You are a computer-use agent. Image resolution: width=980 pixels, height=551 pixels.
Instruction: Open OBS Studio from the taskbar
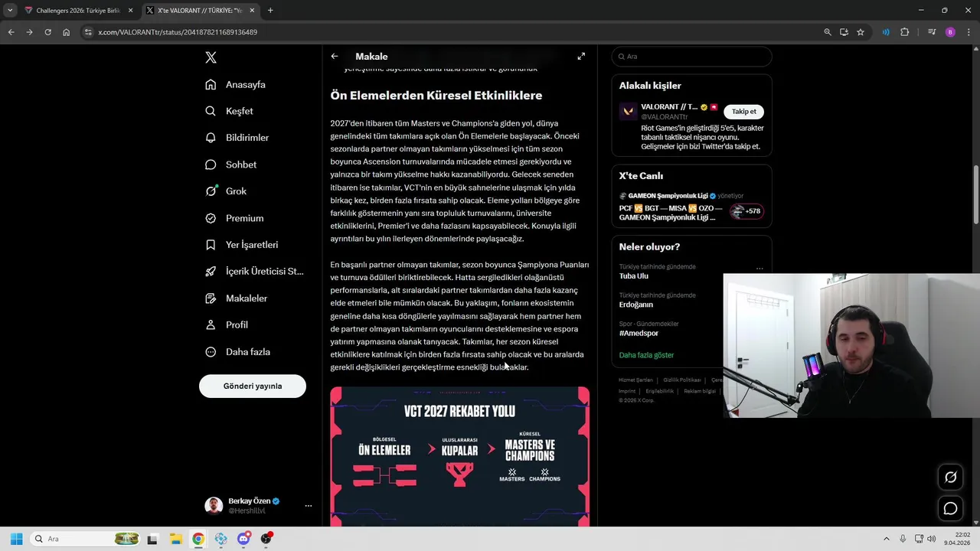(266, 539)
